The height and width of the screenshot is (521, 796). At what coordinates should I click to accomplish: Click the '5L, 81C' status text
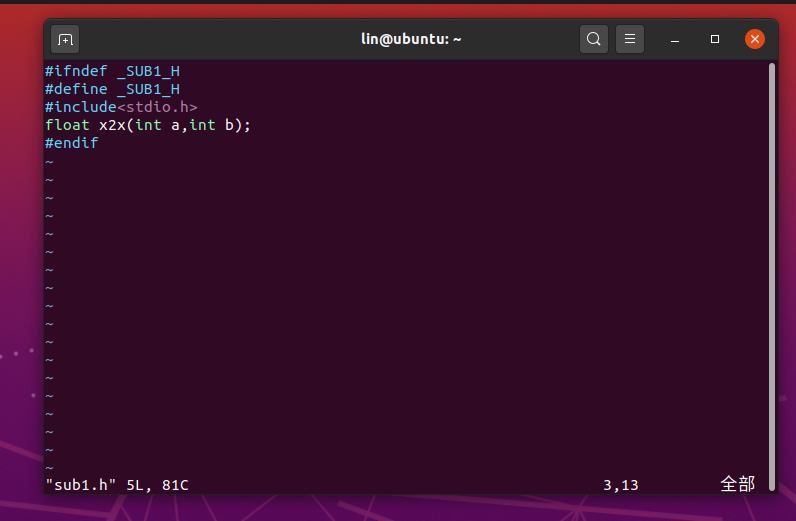(157, 485)
